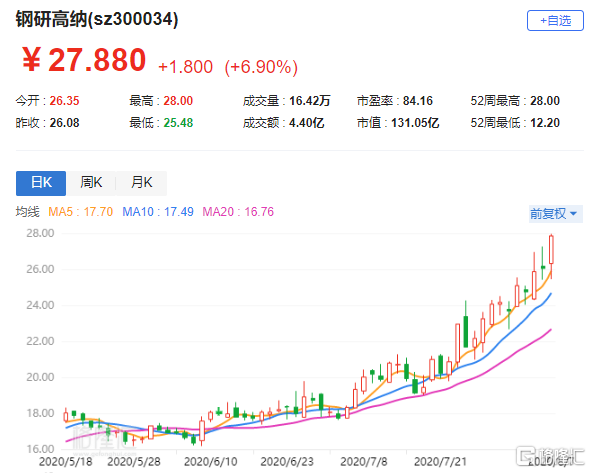Click the 22.00 y-axis label
Screen dimensions: 591x473
click(x=40, y=341)
